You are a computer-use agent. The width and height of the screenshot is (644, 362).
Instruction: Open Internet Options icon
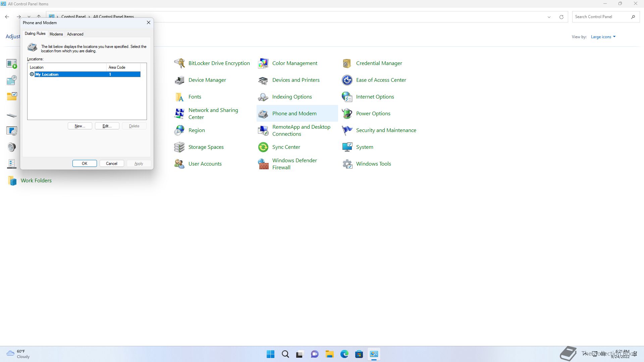(x=347, y=97)
